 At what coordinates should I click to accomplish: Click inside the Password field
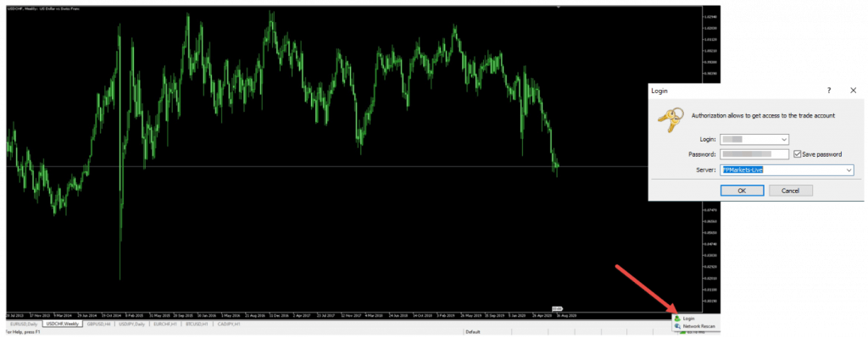754,154
